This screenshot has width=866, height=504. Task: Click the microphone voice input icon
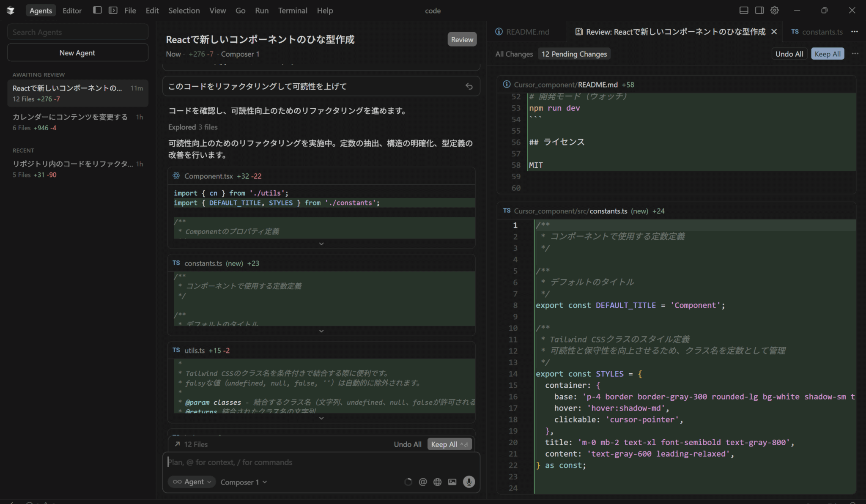tap(469, 482)
